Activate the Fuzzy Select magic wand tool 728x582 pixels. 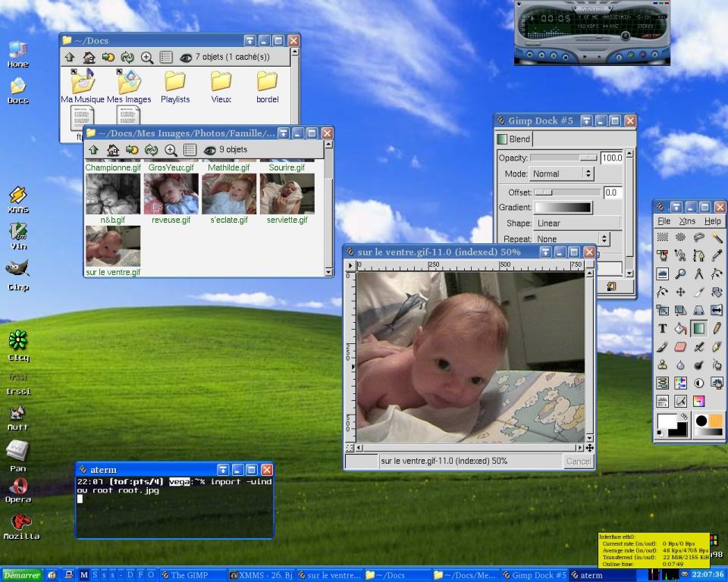717,237
